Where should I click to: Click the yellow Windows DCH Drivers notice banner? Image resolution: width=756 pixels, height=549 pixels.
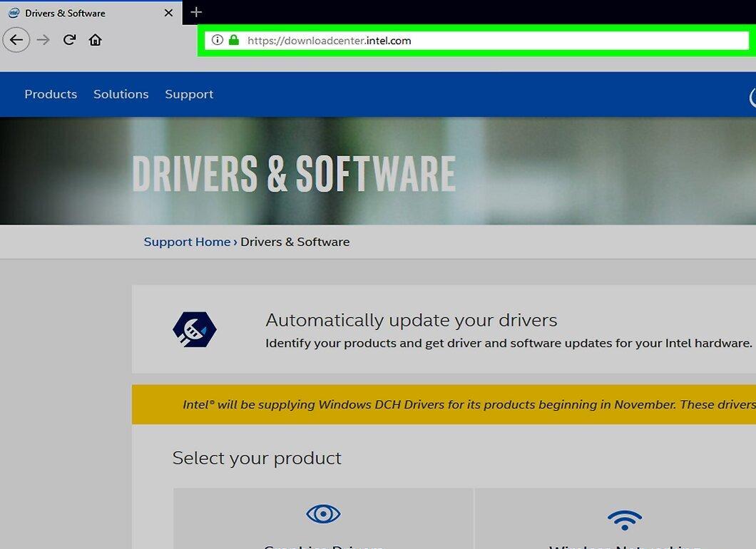[444, 404]
